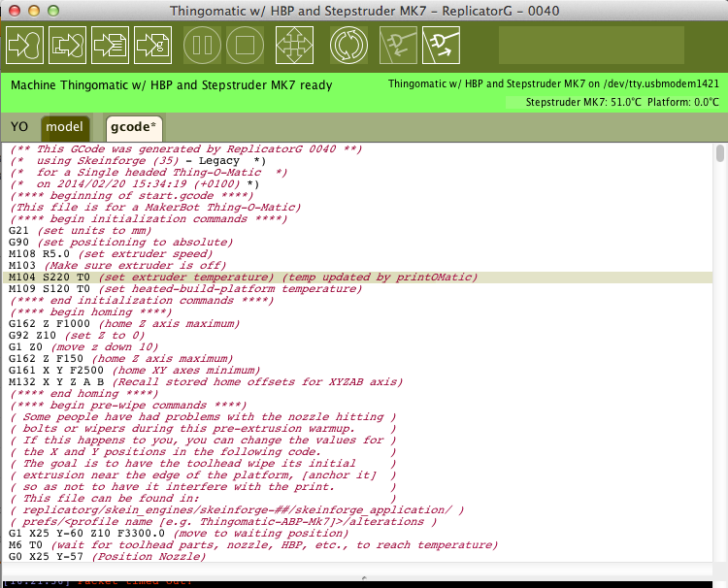Viewport: 728px width, 588px height.
Task: Click the /dev/tty.usbmodem1421 connection text
Action: coord(661,84)
